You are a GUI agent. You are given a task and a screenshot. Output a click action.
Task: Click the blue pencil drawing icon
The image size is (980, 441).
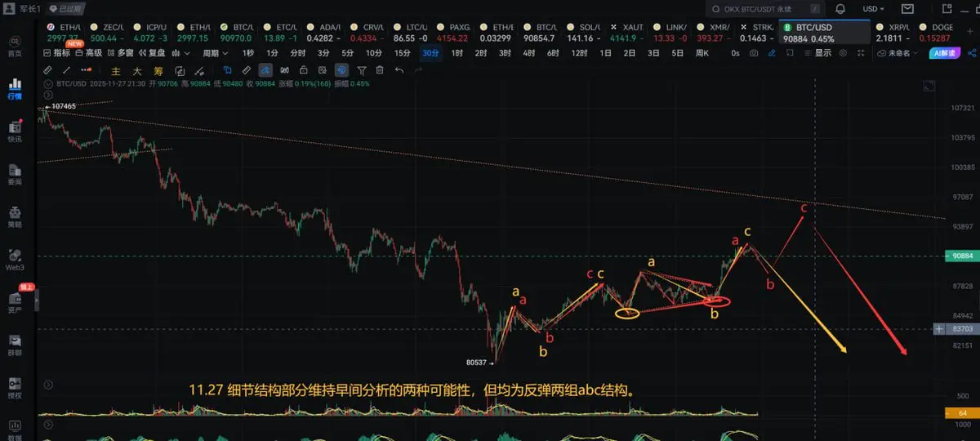[x=773, y=52]
